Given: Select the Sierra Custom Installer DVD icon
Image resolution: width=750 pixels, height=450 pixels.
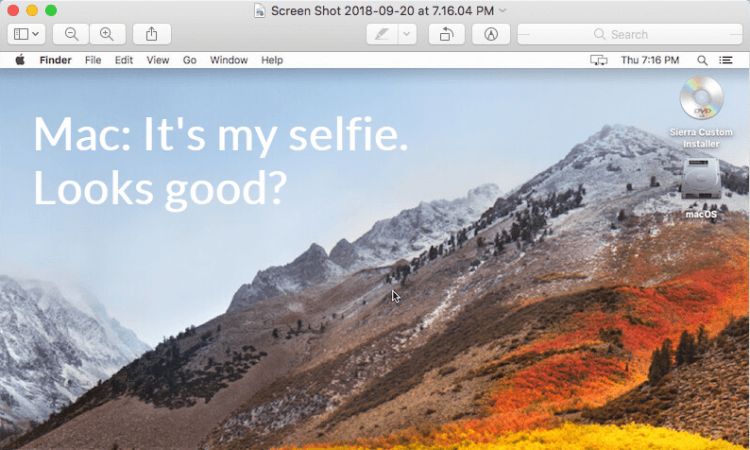Looking at the screenshot, I should point(701,98).
